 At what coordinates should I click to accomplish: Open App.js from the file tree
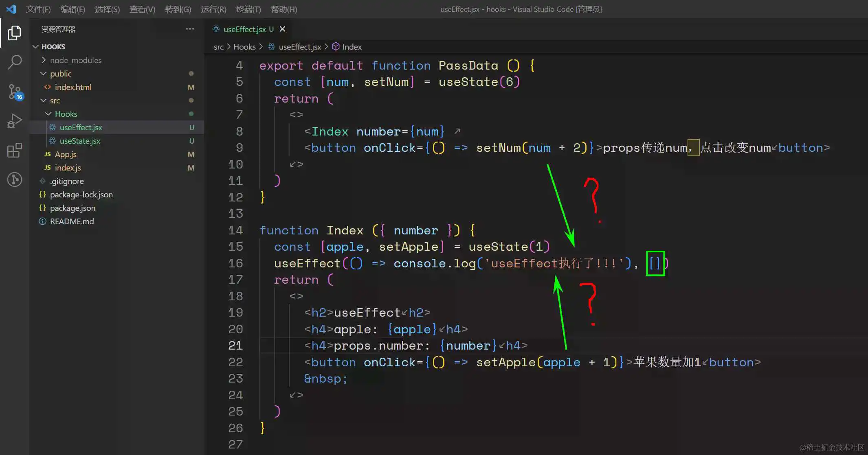coord(66,154)
